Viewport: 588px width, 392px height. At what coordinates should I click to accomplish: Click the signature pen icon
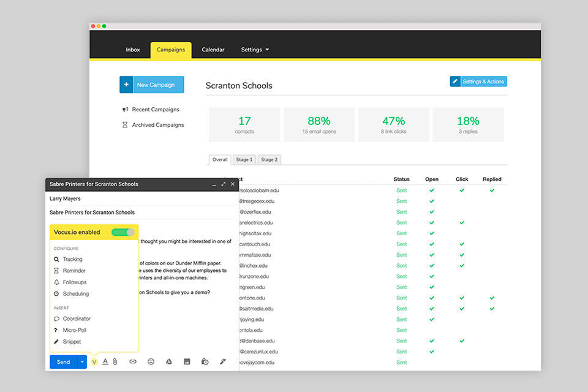pos(223,361)
